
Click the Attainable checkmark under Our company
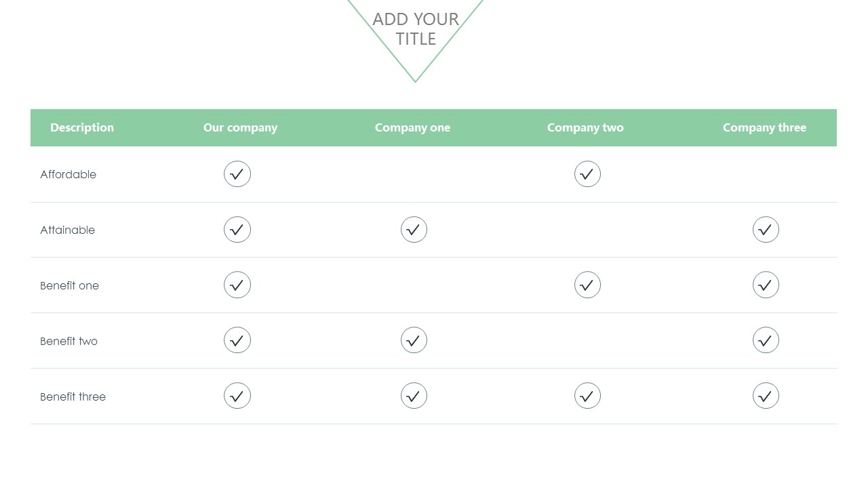(237, 230)
